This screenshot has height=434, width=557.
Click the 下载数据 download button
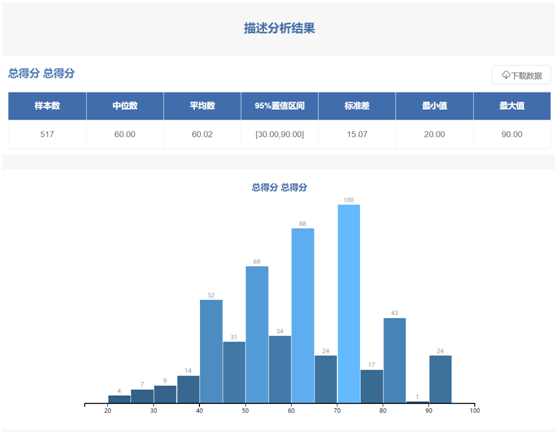pyautogui.click(x=521, y=75)
